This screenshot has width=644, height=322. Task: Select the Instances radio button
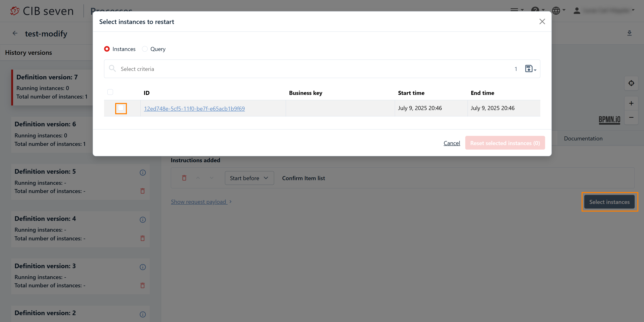click(x=107, y=49)
